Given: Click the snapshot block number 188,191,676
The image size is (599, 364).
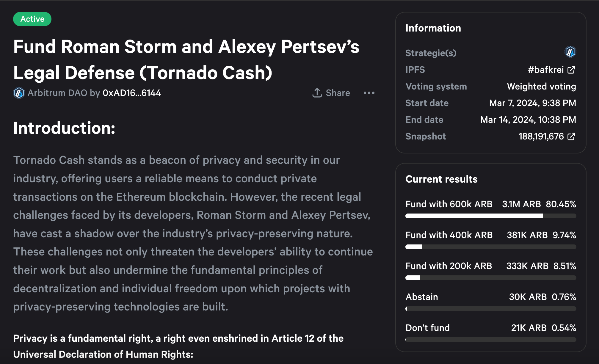Looking at the screenshot, I should [x=541, y=136].
